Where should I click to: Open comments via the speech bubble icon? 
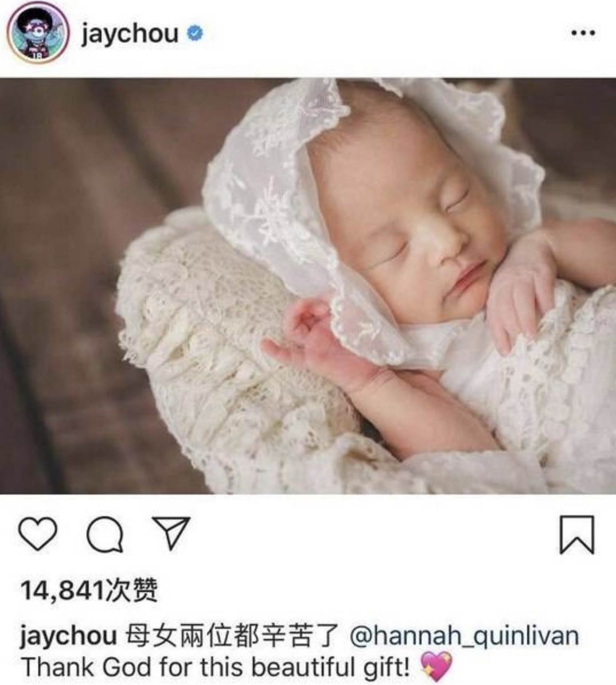pyautogui.click(x=105, y=535)
